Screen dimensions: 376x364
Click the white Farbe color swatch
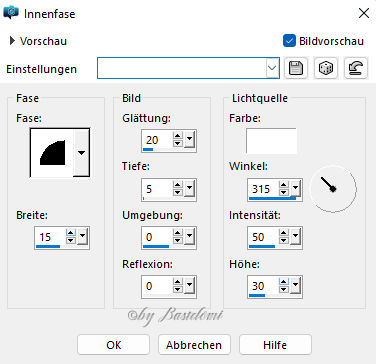pyautogui.click(x=271, y=141)
